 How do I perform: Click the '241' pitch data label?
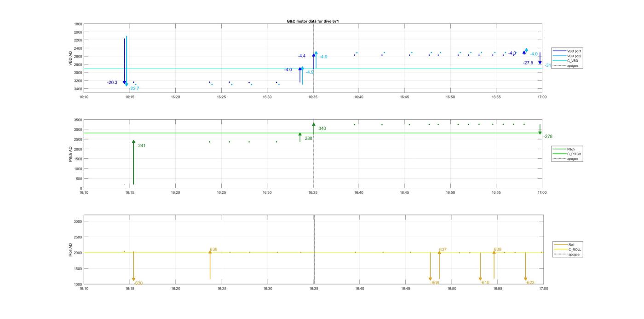click(142, 146)
